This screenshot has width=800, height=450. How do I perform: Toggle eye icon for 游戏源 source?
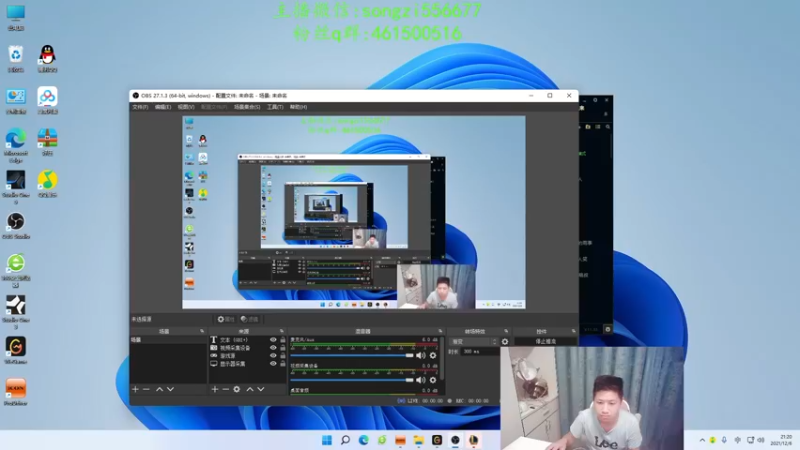click(273, 356)
